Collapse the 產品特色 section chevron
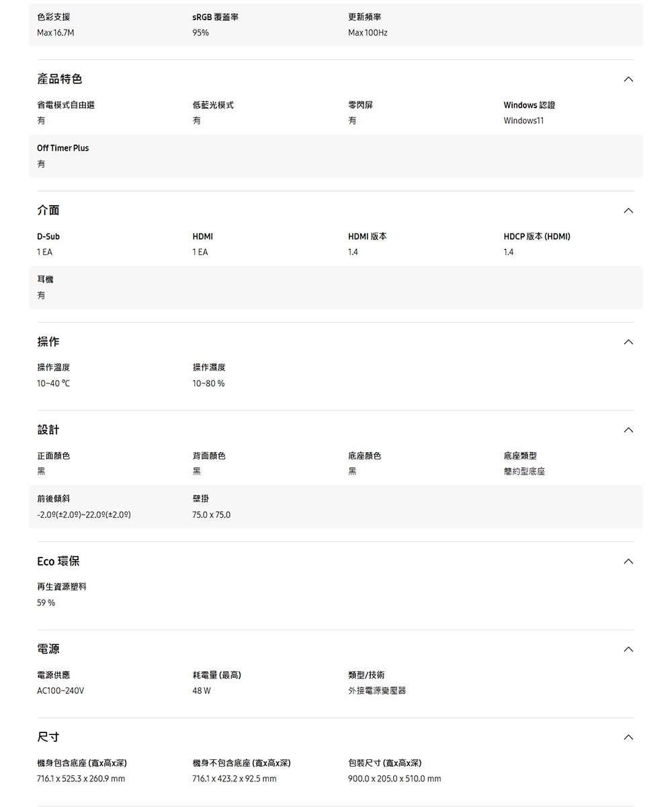Screen dimensions: 672x807 click(x=628, y=79)
